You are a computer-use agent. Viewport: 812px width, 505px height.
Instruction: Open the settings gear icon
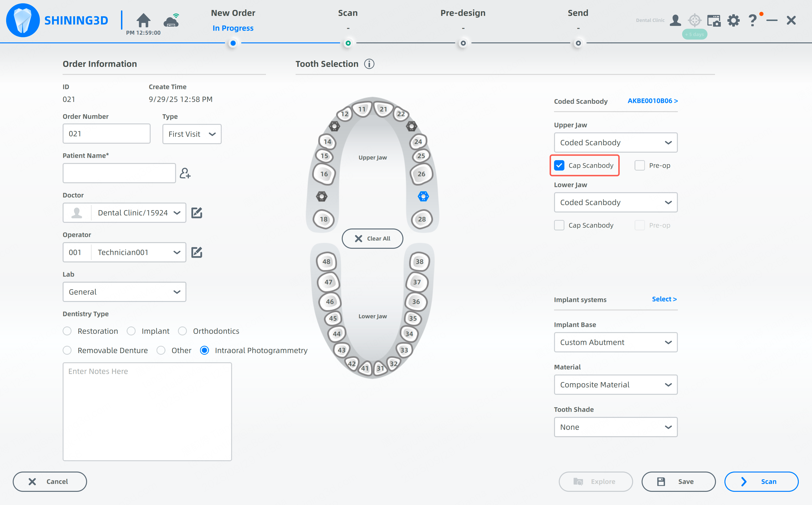(x=733, y=21)
